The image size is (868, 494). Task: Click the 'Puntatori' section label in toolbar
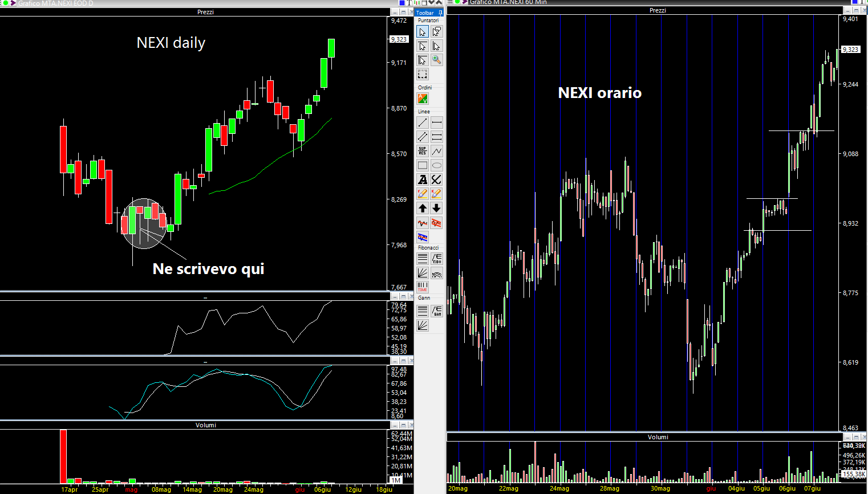point(428,21)
